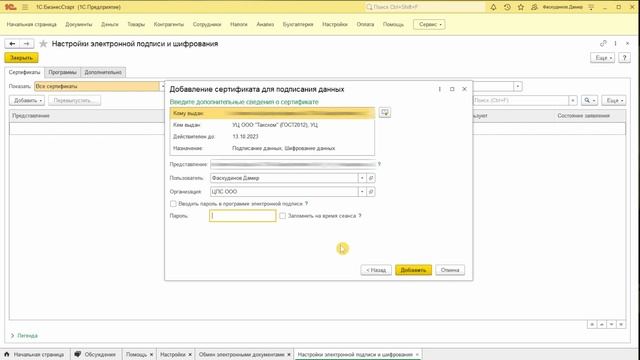The height and width of the screenshot is (360, 640).
Task: Open the favorites star in title bar
Action: (x=520, y=7)
